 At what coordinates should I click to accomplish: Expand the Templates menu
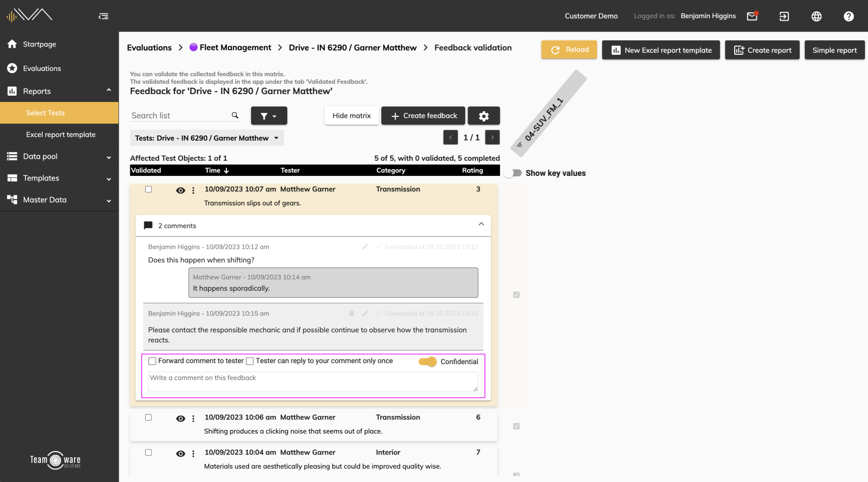(x=109, y=179)
